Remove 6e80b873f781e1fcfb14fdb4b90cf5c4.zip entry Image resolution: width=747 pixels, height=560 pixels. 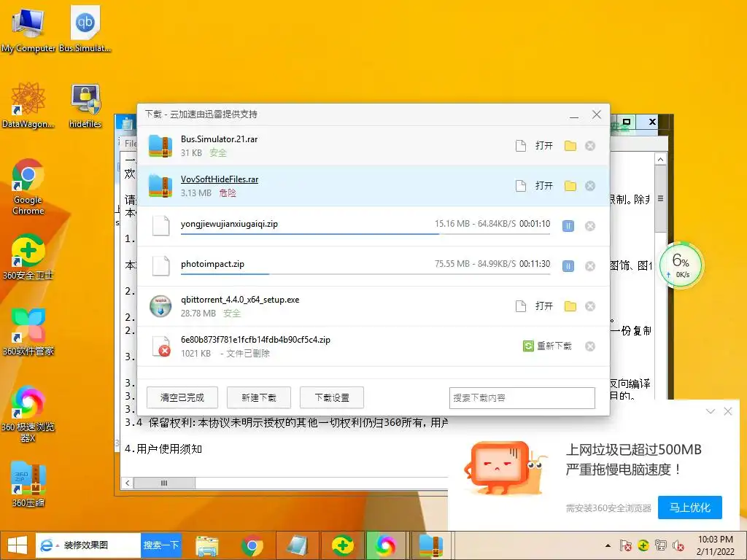589,346
